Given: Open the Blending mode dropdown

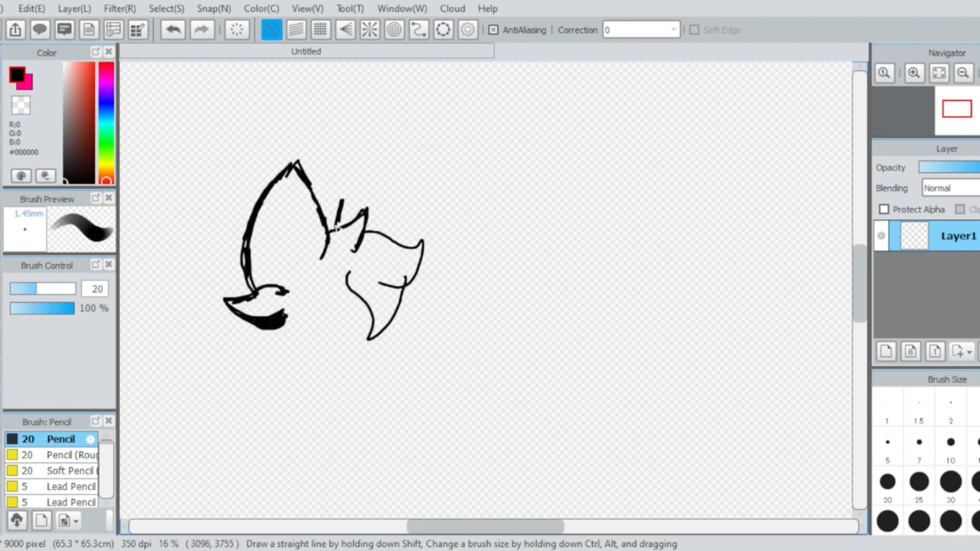Looking at the screenshot, I should tap(951, 188).
